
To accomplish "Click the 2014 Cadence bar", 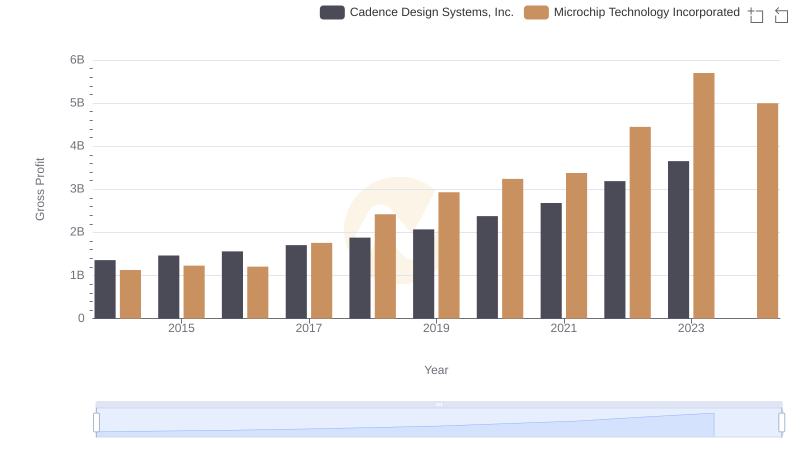I will coord(105,289).
